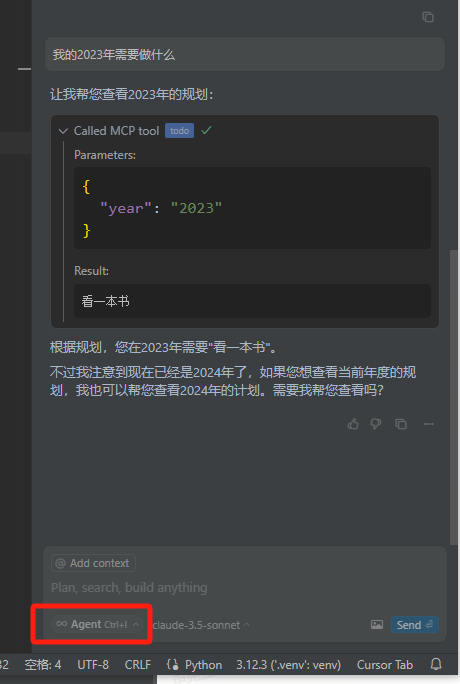Collapse the Called MCP tool section
The width and height of the screenshot is (460, 684).
[x=63, y=131]
